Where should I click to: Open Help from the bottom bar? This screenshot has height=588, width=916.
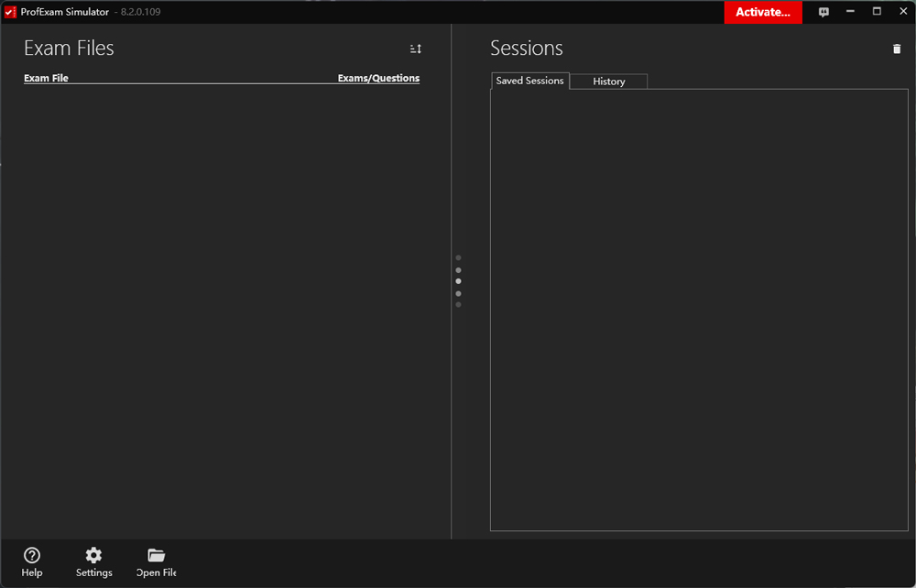pos(31,562)
